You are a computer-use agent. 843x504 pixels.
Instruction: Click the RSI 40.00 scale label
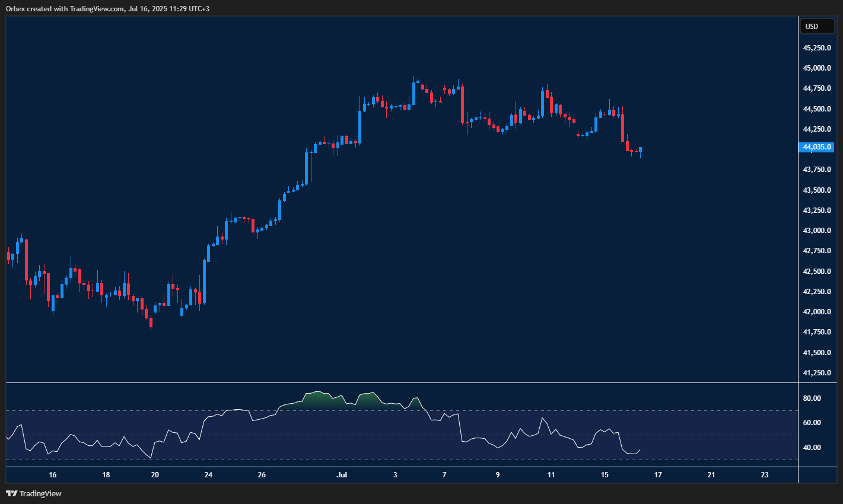tap(812, 448)
